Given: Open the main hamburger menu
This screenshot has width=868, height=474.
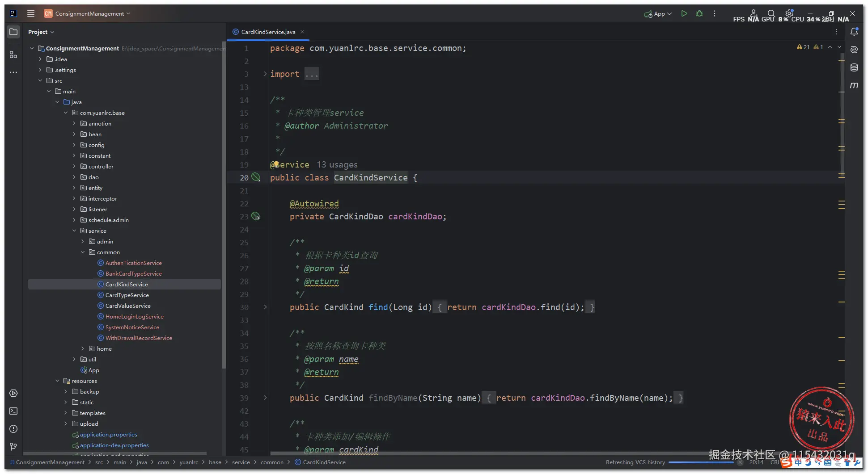Looking at the screenshot, I should [x=30, y=14].
